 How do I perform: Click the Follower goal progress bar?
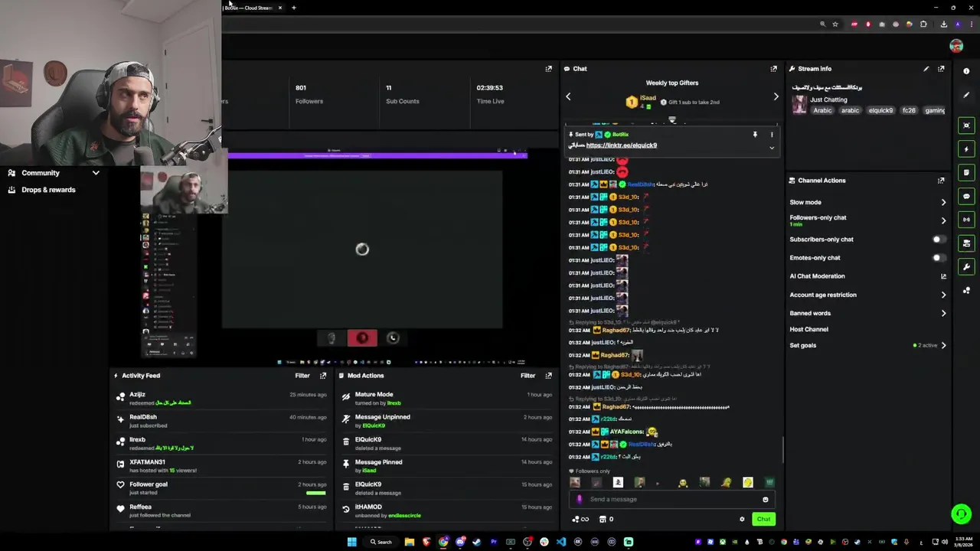click(x=315, y=493)
